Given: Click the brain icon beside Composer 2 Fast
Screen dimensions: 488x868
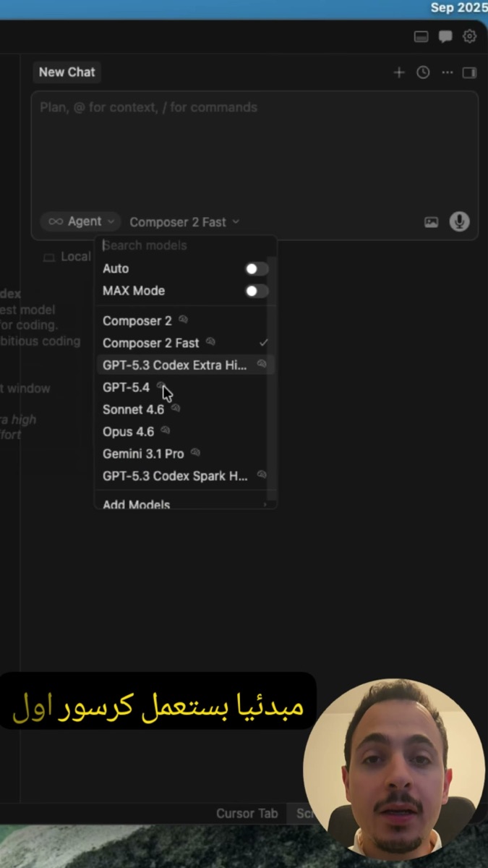Looking at the screenshot, I should click(210, 342).
